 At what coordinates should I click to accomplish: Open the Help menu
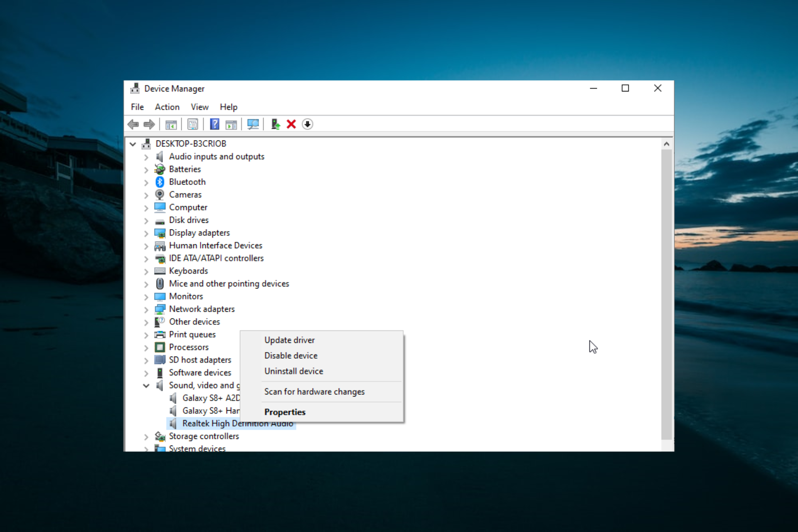pyautogui.click(x=229, y=107)
